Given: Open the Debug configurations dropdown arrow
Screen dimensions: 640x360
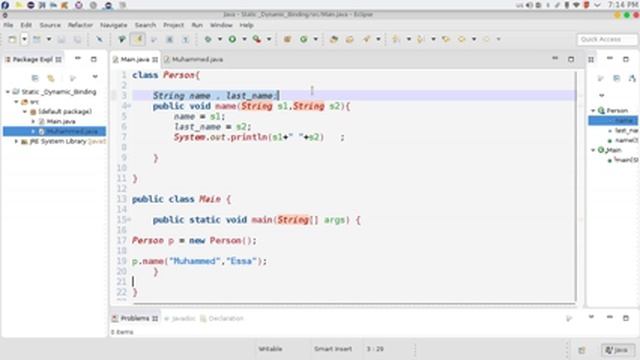Looking at the screenshot, I should (220, 39).
